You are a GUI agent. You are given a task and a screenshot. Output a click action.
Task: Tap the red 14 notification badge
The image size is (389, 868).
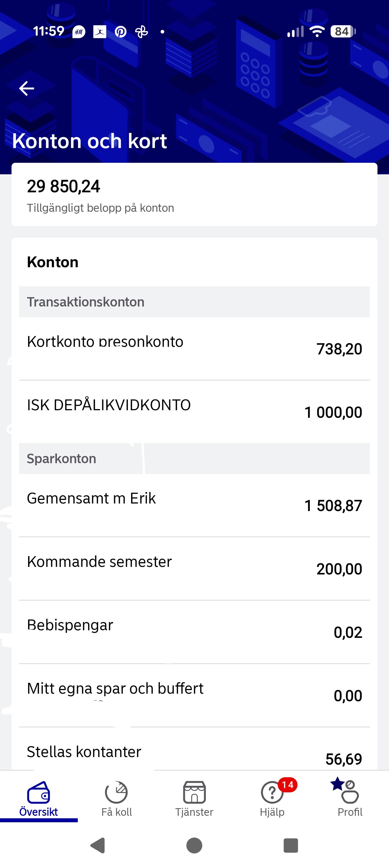click(287, 785)
